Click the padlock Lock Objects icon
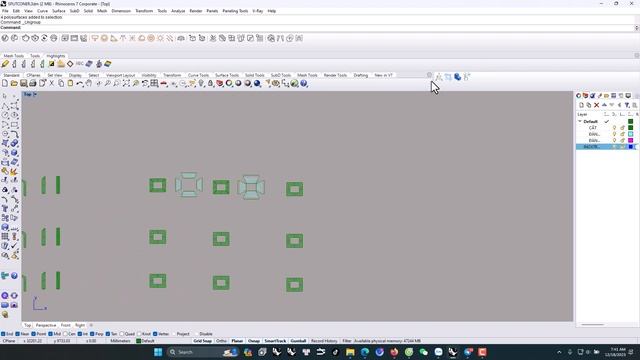The image size is (640, 360). [x=211, y=83]
